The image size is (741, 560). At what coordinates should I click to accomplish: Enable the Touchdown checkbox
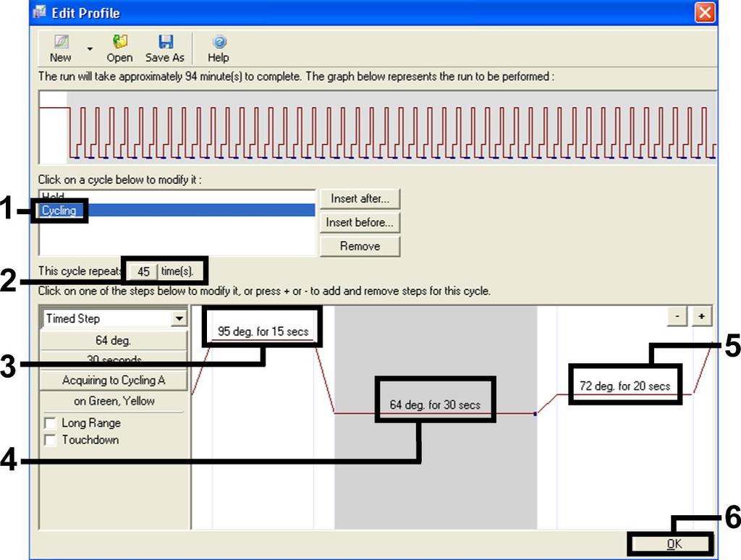50,440
